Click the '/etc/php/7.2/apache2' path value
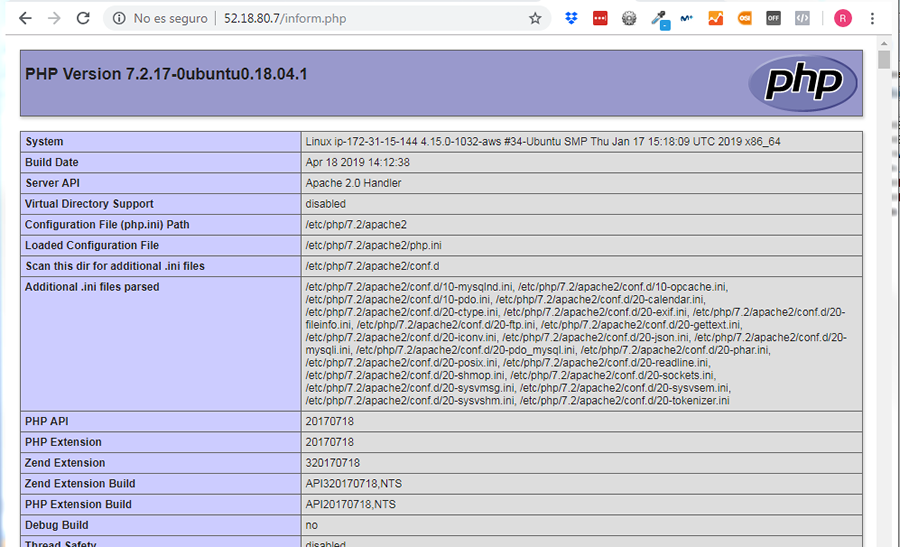Image resolution: width=900 pixels, height=547 pixels. [x=356, y=224]
